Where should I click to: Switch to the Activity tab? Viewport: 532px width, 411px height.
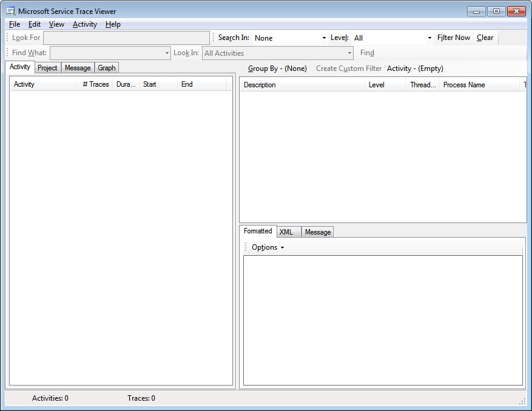(20, 67)
